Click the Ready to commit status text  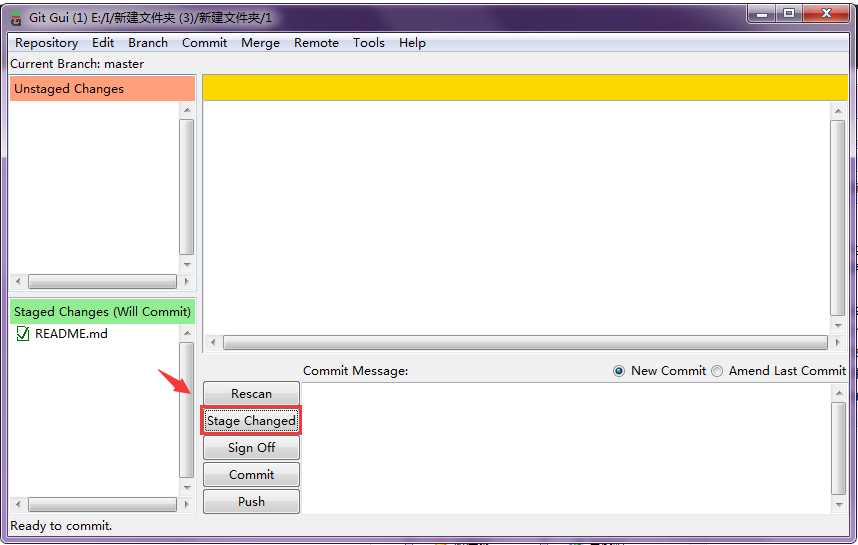tap(61, 526)
